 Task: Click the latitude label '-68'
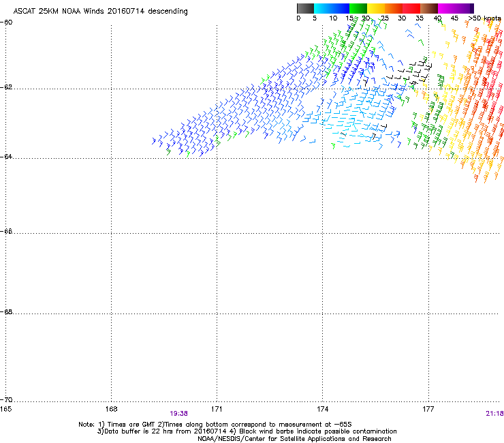pyautogui.click(x=6, y=311)
